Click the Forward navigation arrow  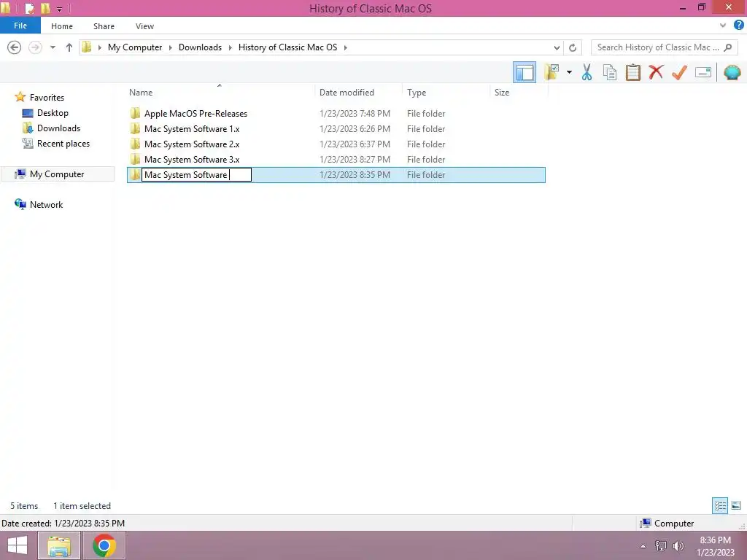35,47
